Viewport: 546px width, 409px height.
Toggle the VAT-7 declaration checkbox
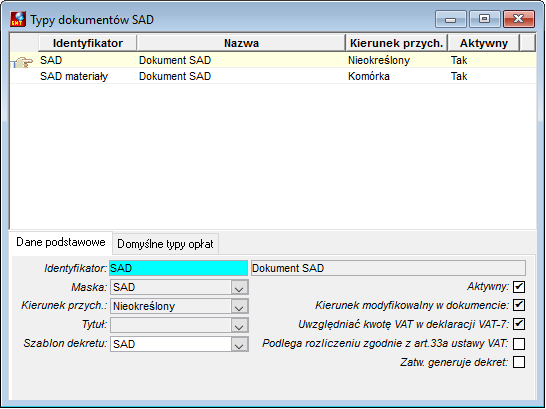click(519, 324)
